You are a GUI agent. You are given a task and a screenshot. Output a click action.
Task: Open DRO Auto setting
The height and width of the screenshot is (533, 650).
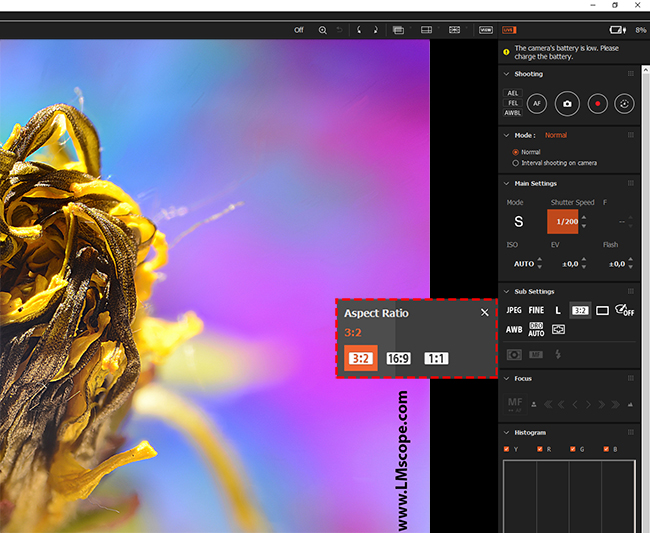[x=537, y=329]
